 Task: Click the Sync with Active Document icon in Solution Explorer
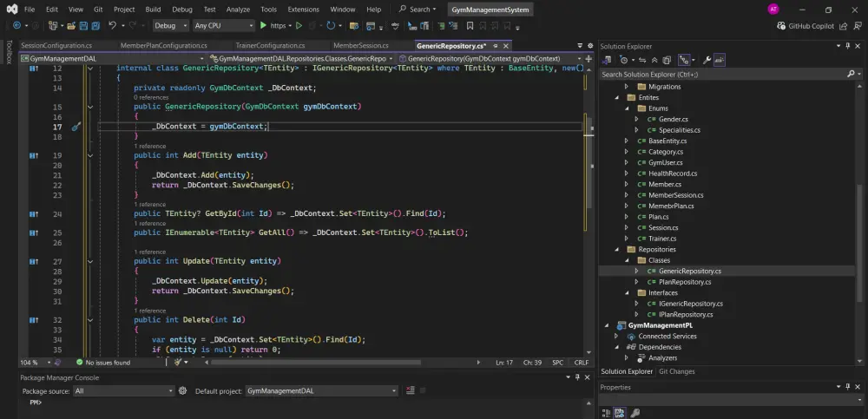(x=642, y=60)
